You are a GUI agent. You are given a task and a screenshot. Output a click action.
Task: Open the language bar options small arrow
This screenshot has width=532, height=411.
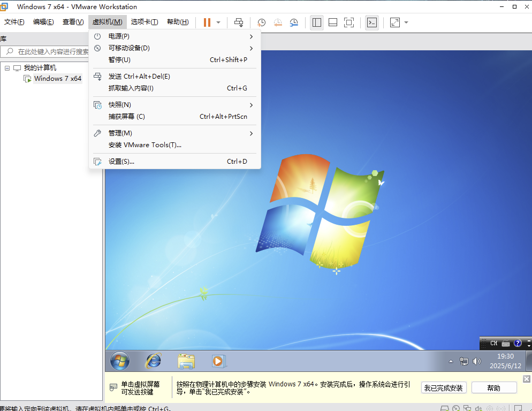529,346
